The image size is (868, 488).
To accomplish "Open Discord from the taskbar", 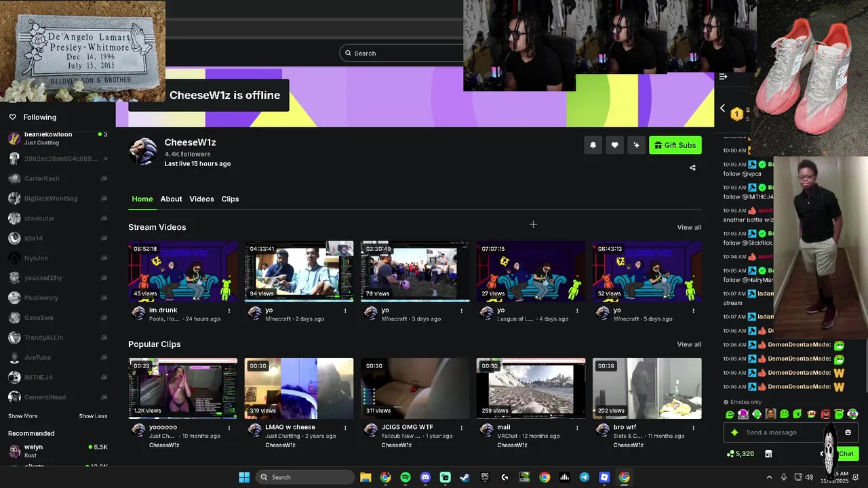I will click(x=425, y=477).
